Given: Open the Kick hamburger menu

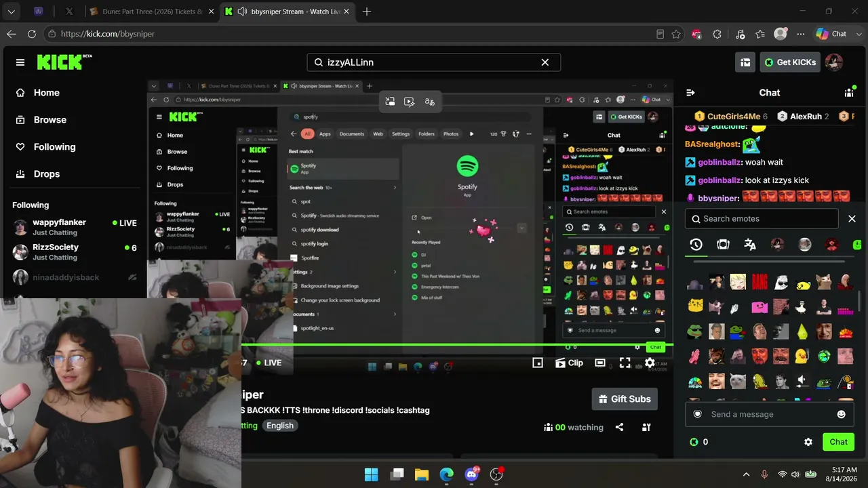Looking at the screenshot, I should 20,62.
